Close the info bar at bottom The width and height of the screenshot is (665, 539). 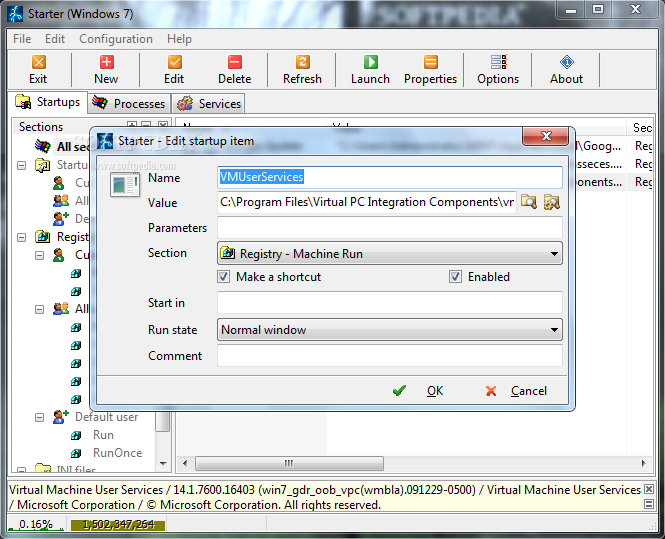(x=648, y=489)
